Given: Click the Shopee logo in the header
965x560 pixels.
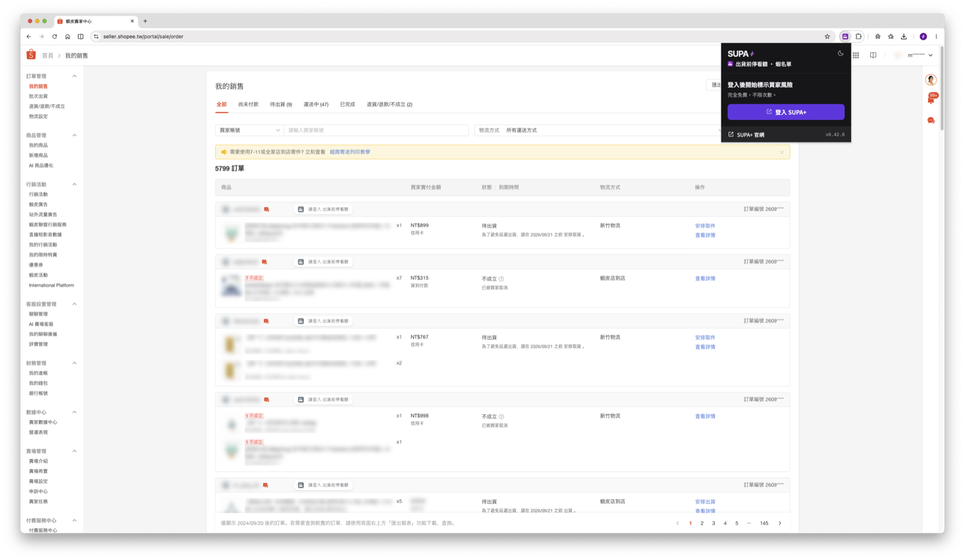Looking at the screenshot, I should point(31,55).
